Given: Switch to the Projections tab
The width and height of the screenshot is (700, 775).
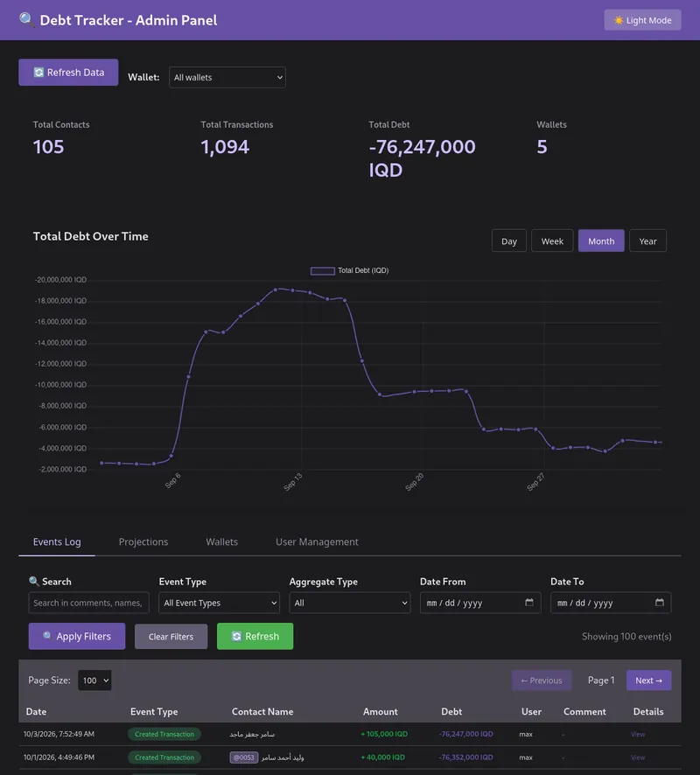Looking at the screenshot, I should click(143, 541).
